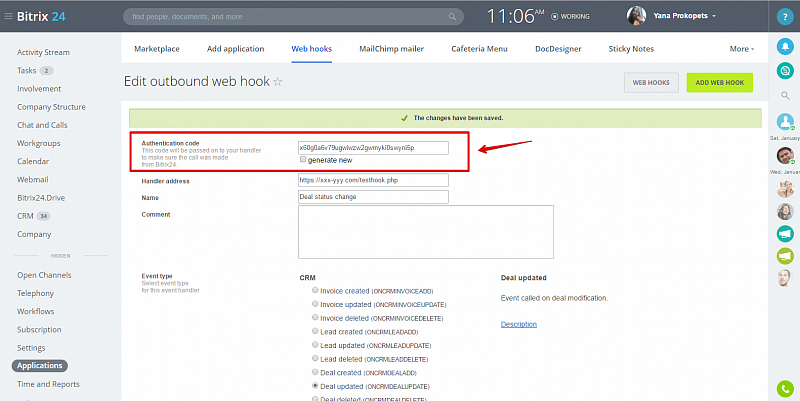Image resolution: width=800 pixels, height=401 pixels.
Task: Open Time and Reports in sidebar
Action: tap(48, 384)
